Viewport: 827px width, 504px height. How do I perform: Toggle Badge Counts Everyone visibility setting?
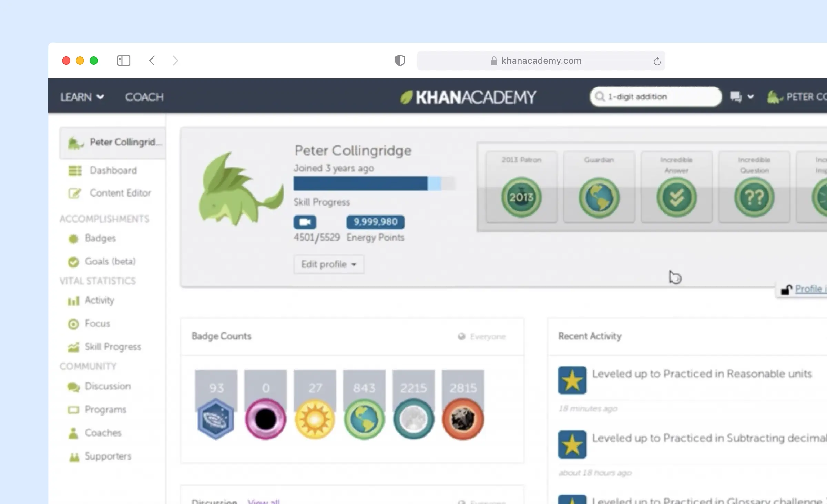482,336
